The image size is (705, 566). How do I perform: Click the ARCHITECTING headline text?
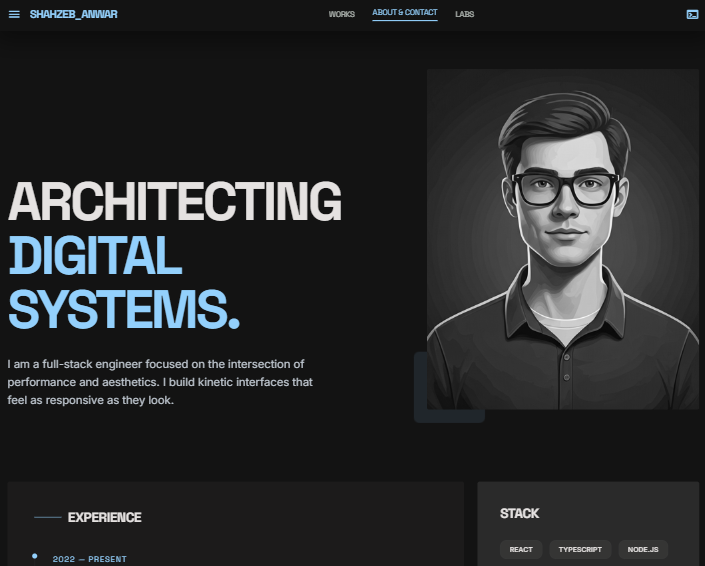(175, 201)
